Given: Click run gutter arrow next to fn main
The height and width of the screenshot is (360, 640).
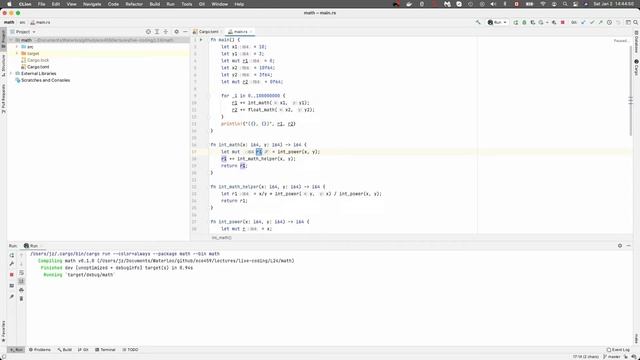Looking at the screenshot, I should (x=201, y=40).
